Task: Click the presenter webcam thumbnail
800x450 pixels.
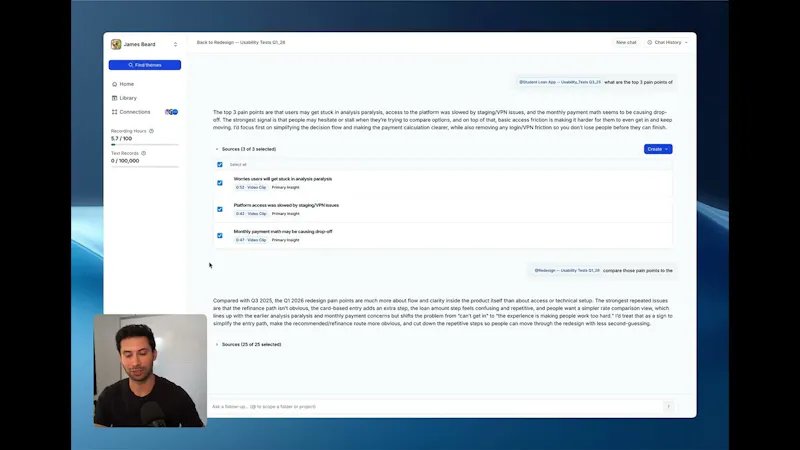Action: click(x=150, y=370)
